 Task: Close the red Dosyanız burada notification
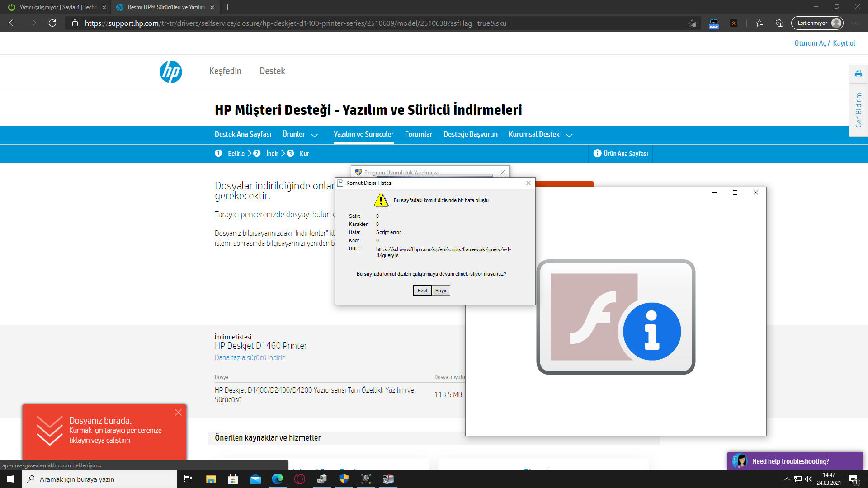(178, 412)
